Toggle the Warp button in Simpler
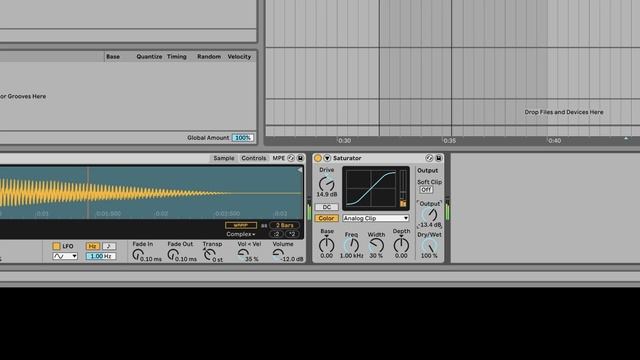The width and height of the screenshot is (640, 360). [241, 225]
